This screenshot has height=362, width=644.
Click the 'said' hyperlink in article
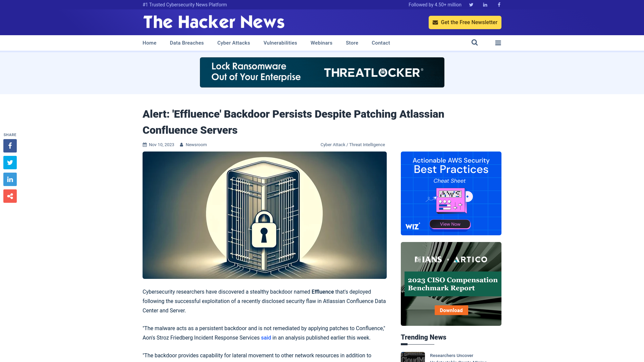(x=266, y=338)
